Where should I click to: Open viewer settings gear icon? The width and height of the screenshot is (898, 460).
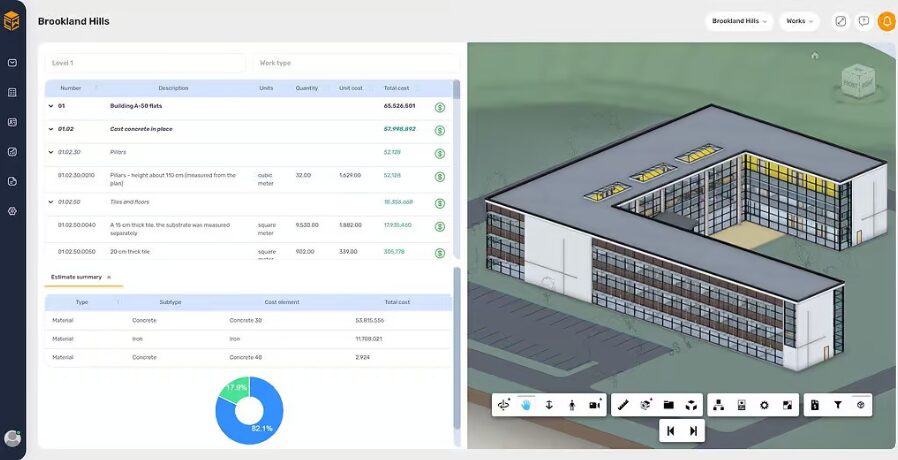tap(764, 405)
